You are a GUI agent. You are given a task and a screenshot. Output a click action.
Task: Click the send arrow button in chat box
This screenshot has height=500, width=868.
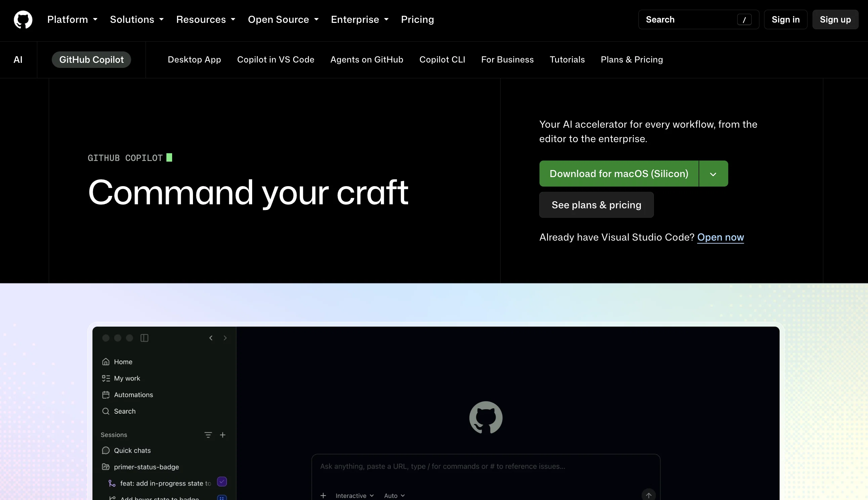(648, 495)
